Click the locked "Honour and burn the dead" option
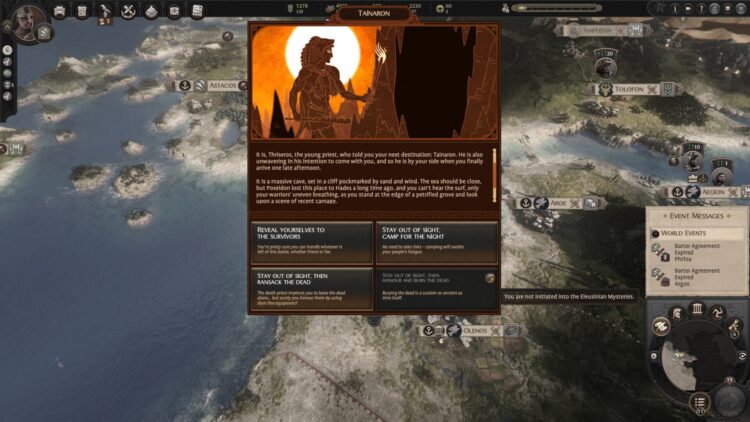This screenshot has width=750, height=422. (437, 288)
